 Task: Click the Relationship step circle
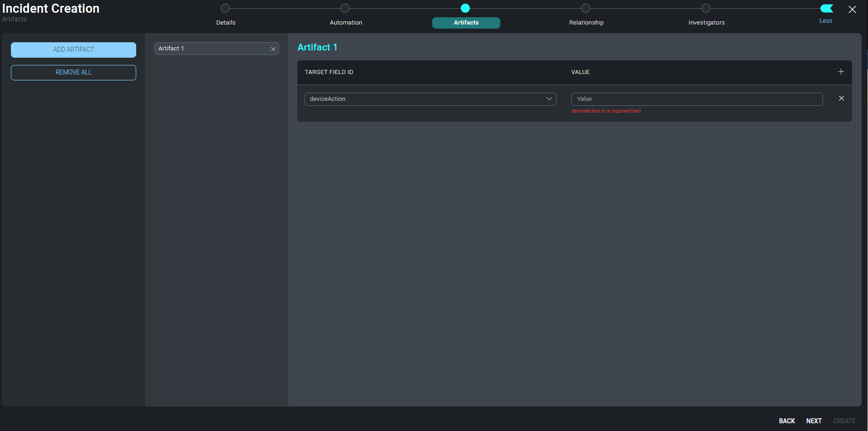coord(586,8)
